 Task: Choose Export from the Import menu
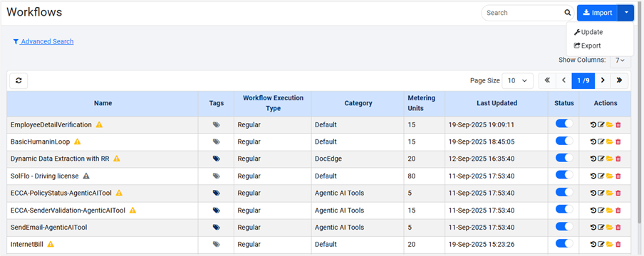(x=587, y=46)
